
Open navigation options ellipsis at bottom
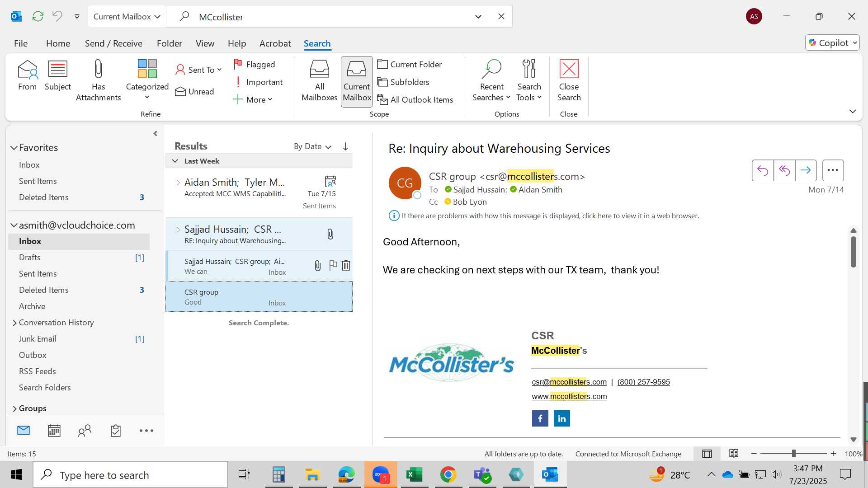pos(146,431)
